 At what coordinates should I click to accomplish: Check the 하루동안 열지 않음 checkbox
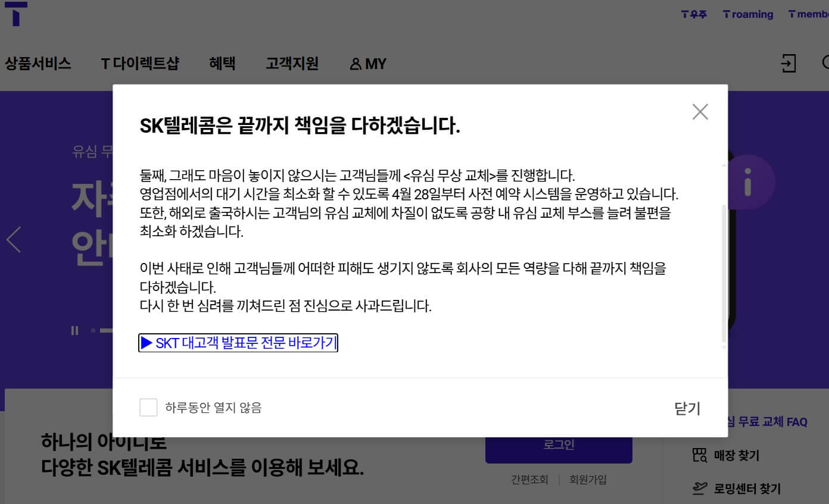tap(148, 408)
